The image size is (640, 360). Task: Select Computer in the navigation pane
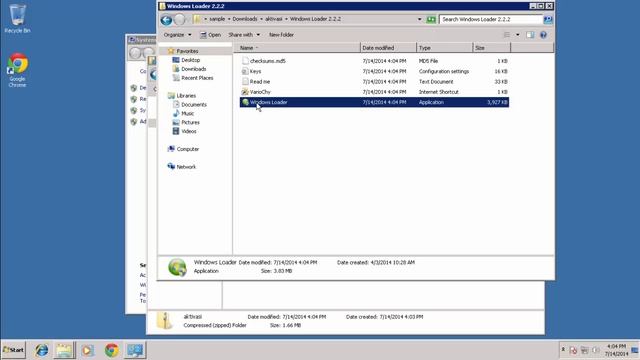[188, 149]
